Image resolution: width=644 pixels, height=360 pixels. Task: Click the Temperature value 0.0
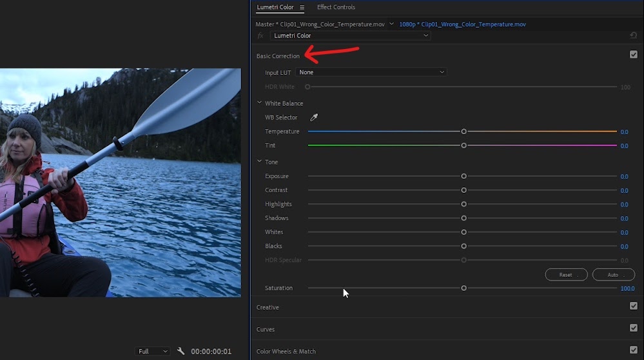(x=624, y=132)
